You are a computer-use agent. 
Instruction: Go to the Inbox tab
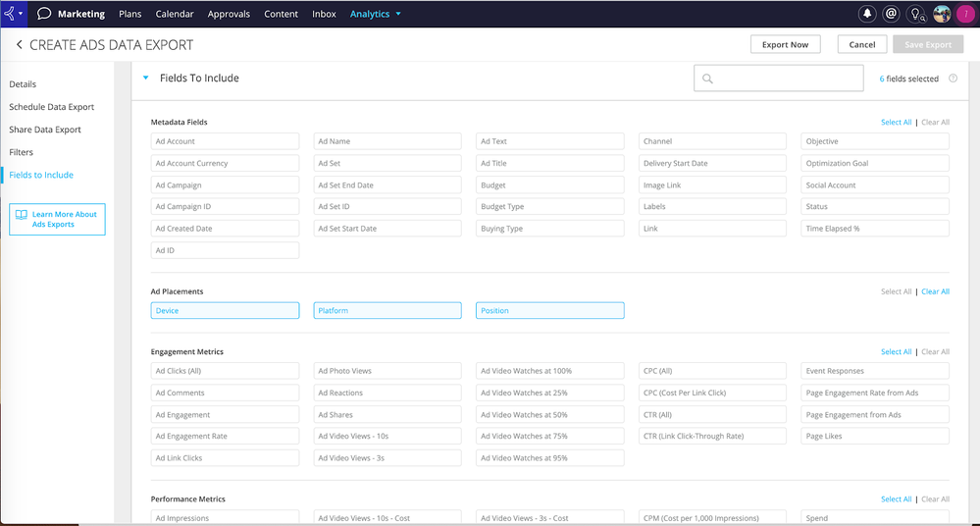[x=324, y=14]
